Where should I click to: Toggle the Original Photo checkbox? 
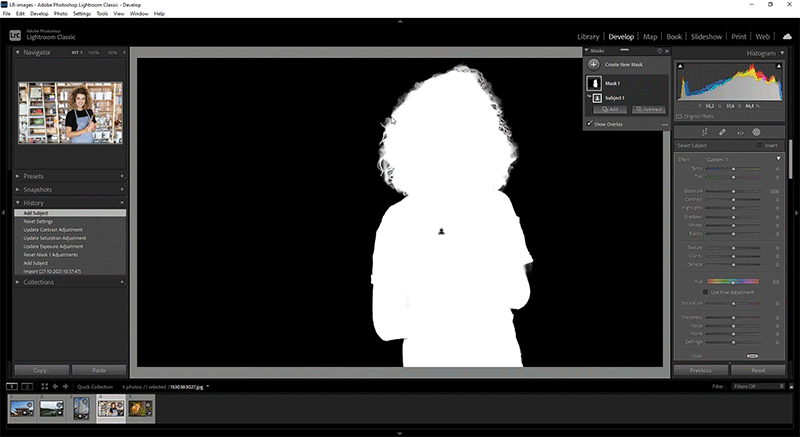point(679,116)
